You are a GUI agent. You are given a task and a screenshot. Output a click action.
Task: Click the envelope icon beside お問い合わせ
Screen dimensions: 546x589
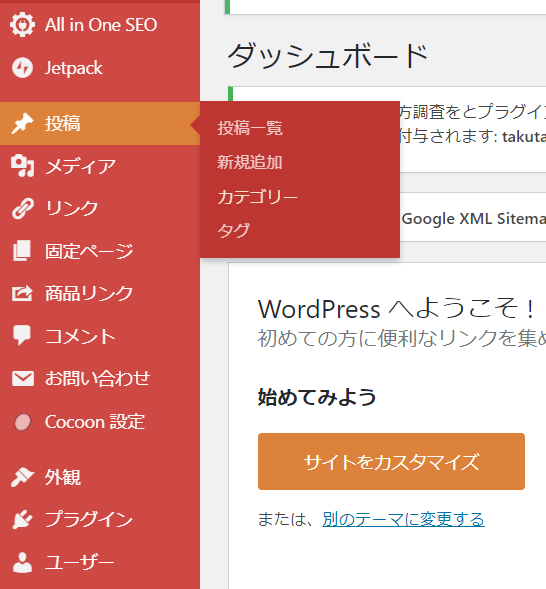coord(23,378)
